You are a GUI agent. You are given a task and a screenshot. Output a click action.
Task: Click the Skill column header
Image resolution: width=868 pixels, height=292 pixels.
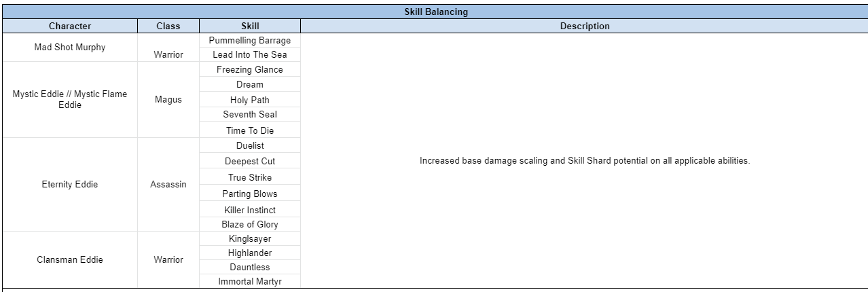click(x=250, y=26)
